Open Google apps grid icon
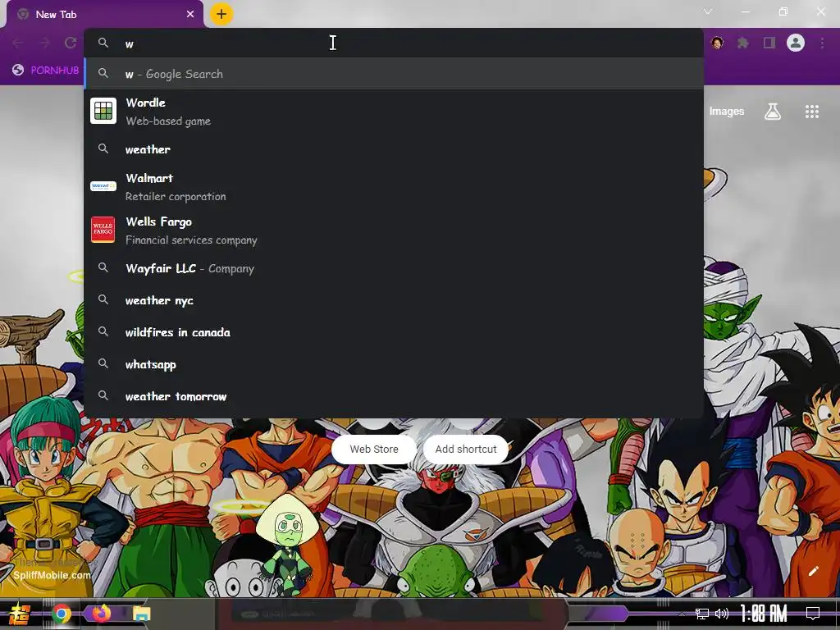This screenshot has height=630, width=840. 811,112
